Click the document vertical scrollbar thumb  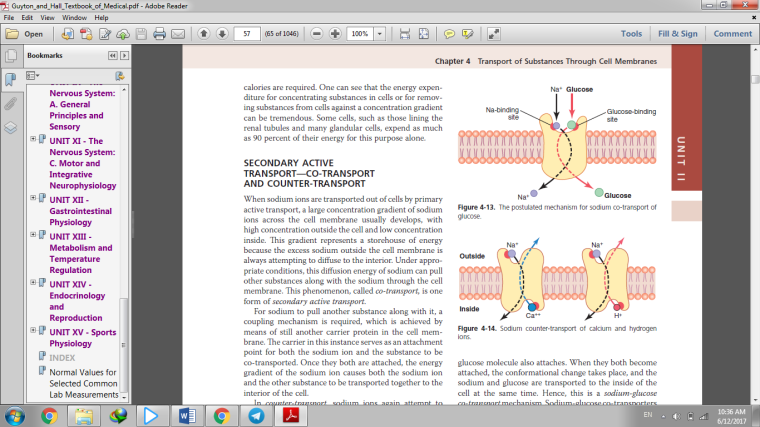tap(755, 79)
